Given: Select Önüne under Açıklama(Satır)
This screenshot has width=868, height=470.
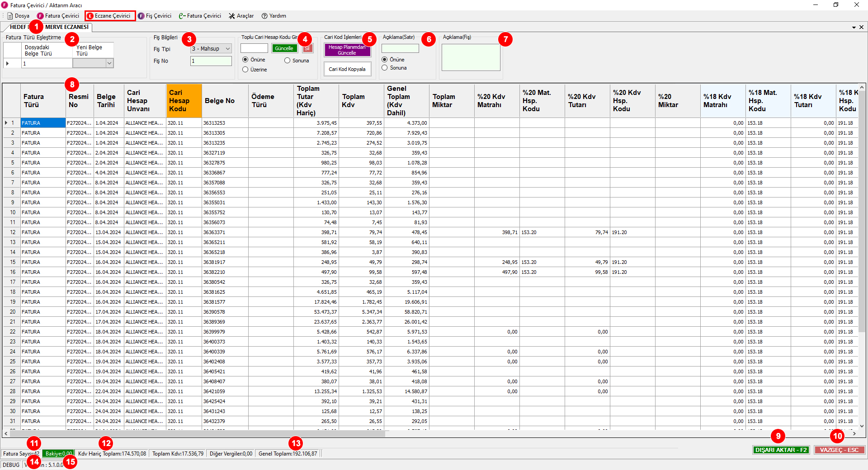Looking at the screenshot, I should pos(393,60).
